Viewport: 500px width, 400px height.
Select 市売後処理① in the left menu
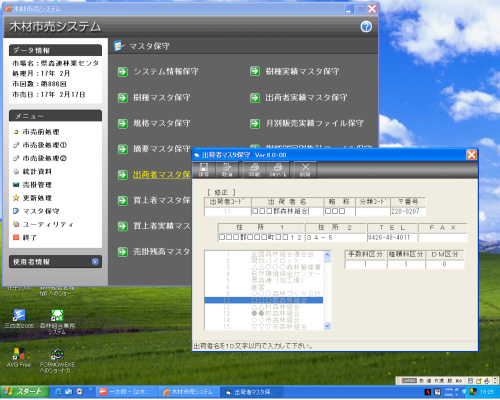(44, 145)
